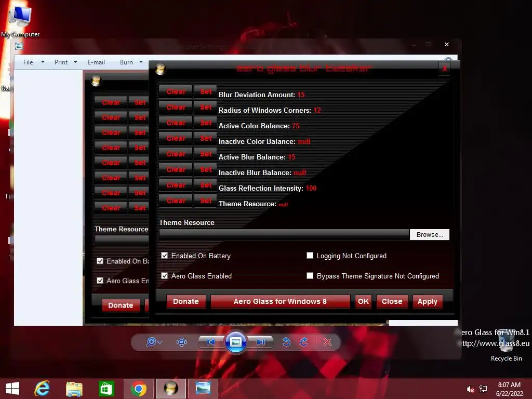Screen dimensions: 532x399
Task: Switch to Photo Viewer taskbar button
Action: coord(203,389)
